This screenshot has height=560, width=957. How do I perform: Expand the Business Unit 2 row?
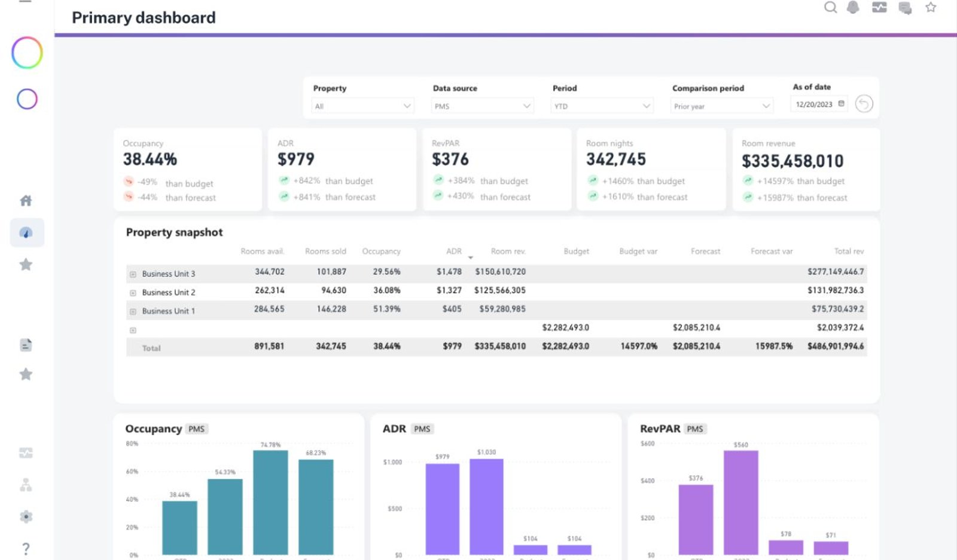pos(133,293)
